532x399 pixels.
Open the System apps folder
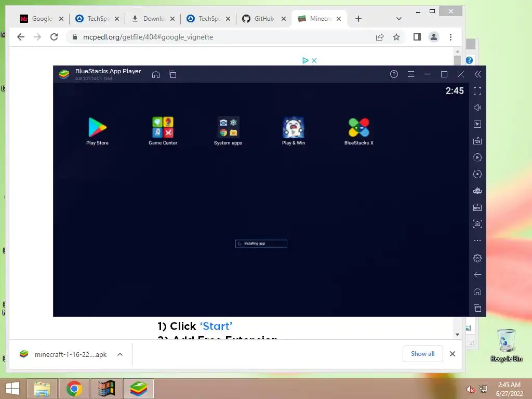click(228, 131)
